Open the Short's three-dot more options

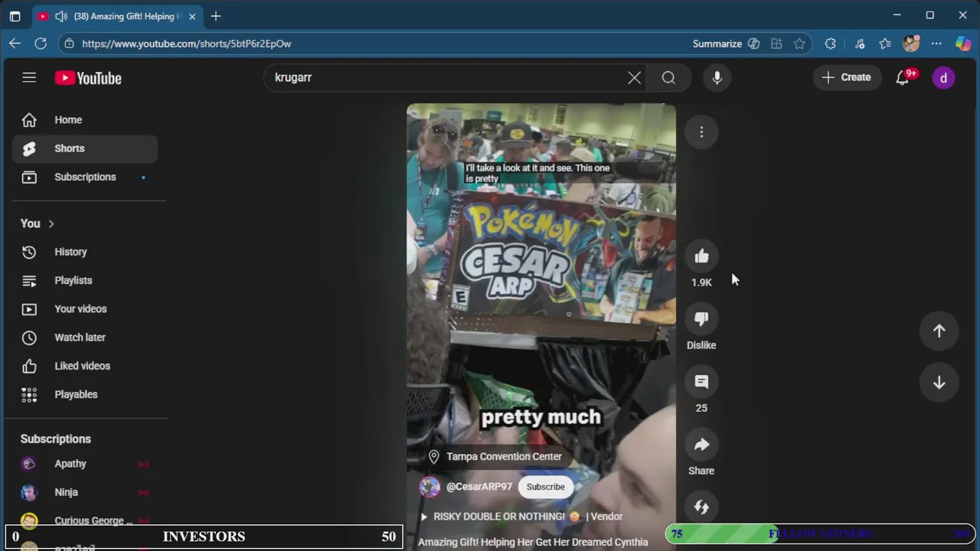coord(701,132)
